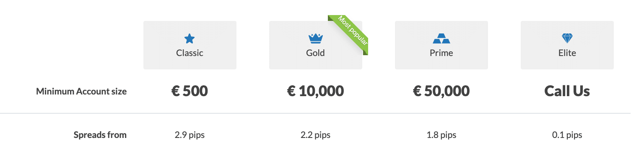Click the Minimum Account size row label

tap(81, 91)
